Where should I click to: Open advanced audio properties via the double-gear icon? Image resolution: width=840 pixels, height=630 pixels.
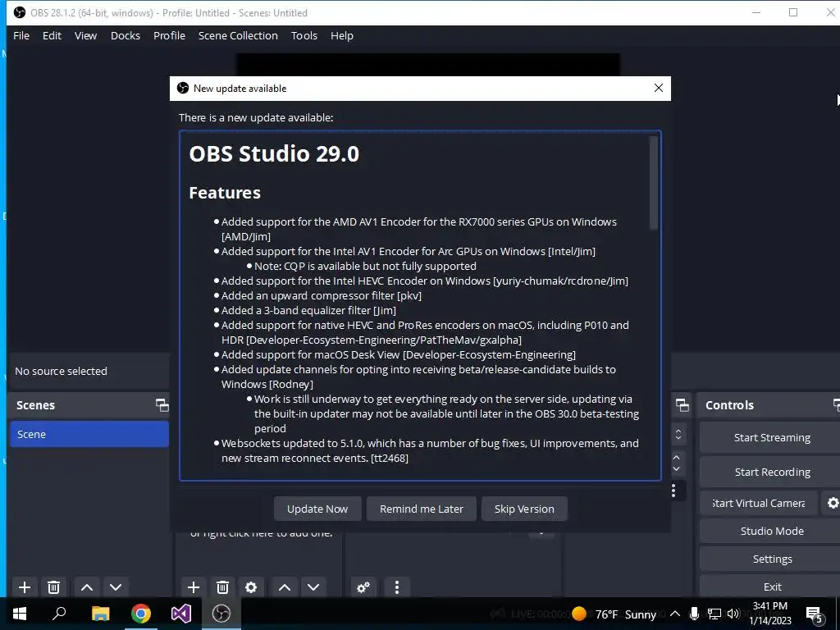[363, 587]
